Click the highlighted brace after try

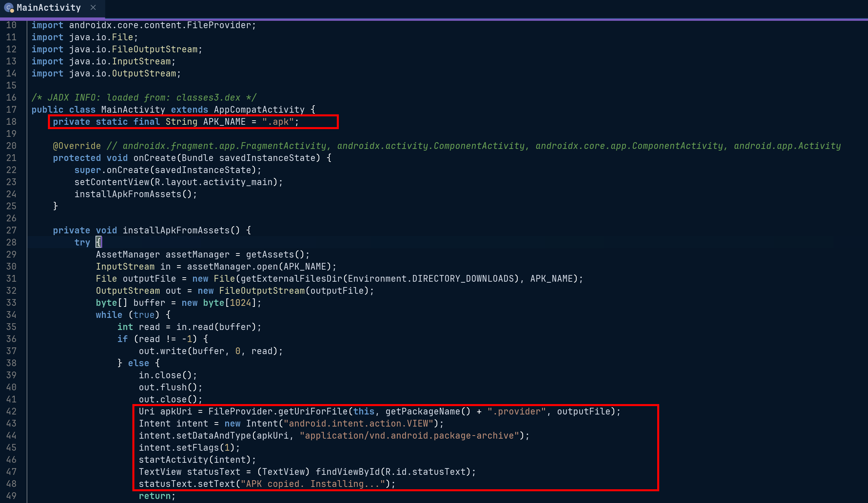coord(99,242)
